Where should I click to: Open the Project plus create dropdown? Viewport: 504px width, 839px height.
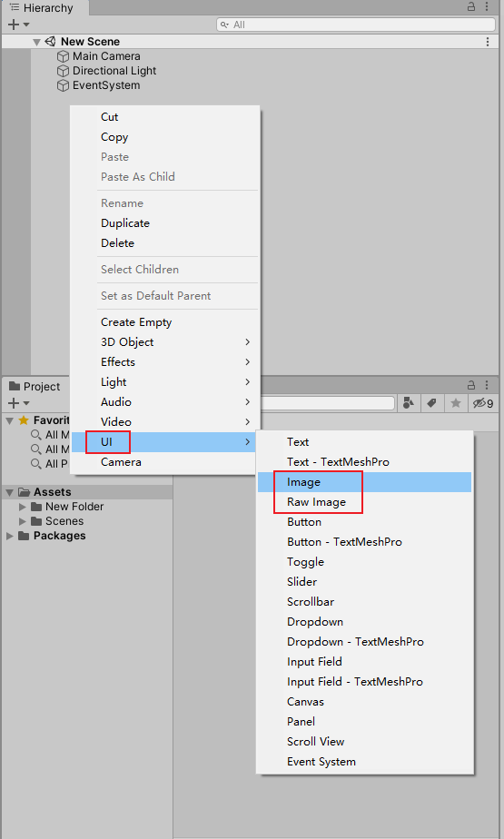[x=18, y=403]
